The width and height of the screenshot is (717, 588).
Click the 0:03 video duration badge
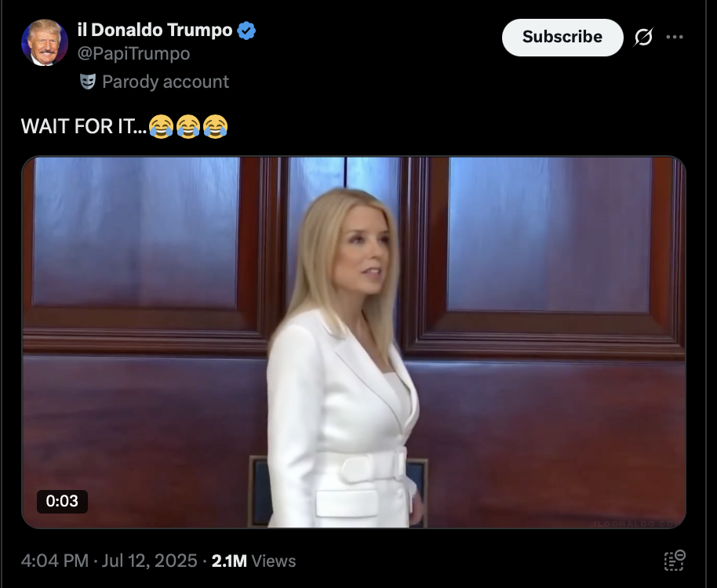pos(62,501)
